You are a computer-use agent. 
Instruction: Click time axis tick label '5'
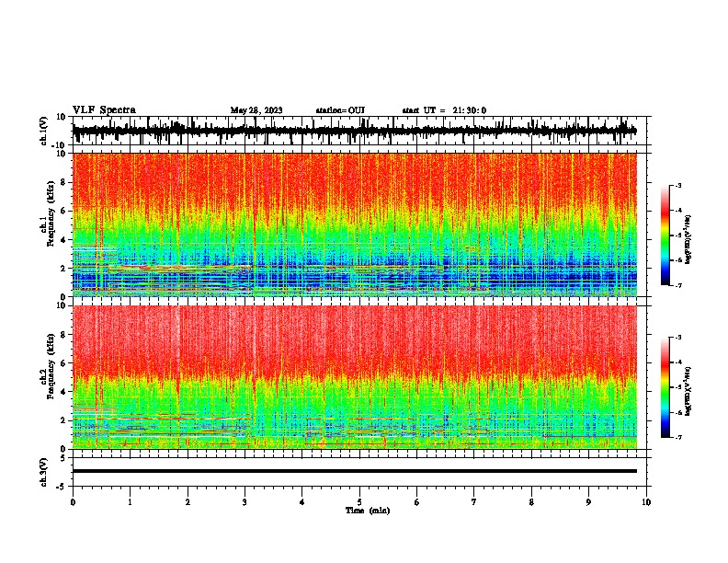pyautogui.click(x=359, y=502)
